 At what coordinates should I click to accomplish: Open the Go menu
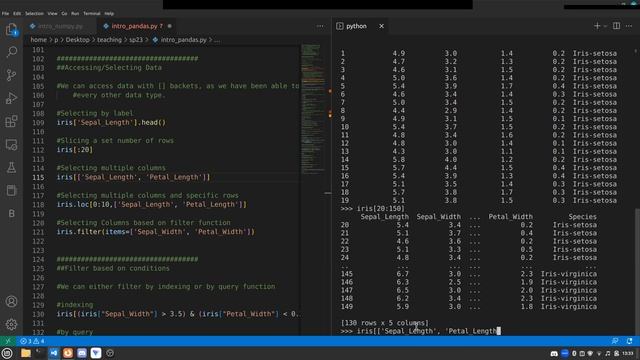coord(64,13)
